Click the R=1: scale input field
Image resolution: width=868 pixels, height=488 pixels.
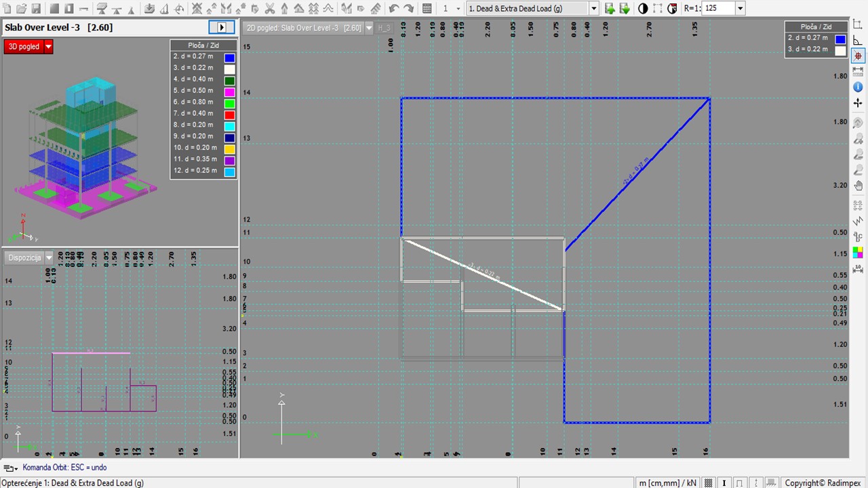coord(718,9)
